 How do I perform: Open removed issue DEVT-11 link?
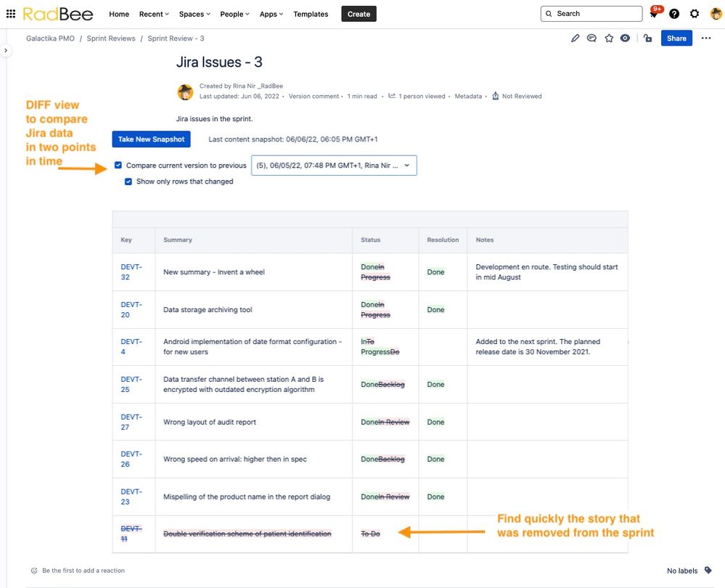pos(131,534)
